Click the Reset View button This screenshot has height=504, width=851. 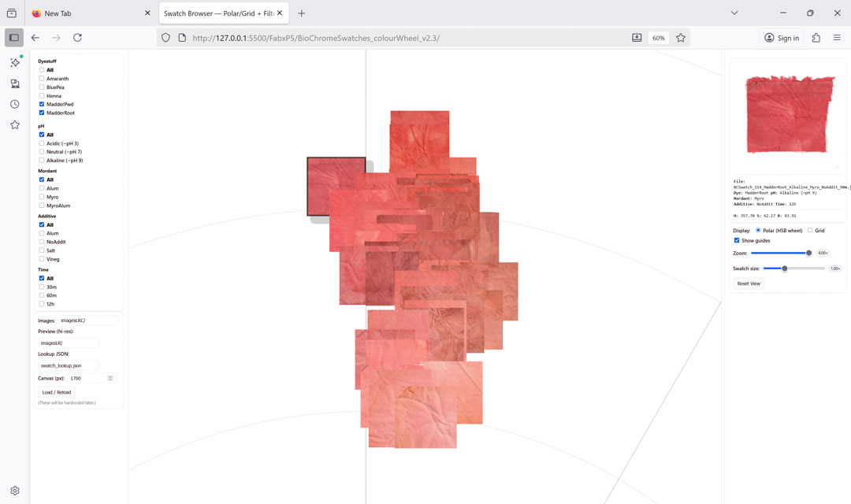(749, 283)
